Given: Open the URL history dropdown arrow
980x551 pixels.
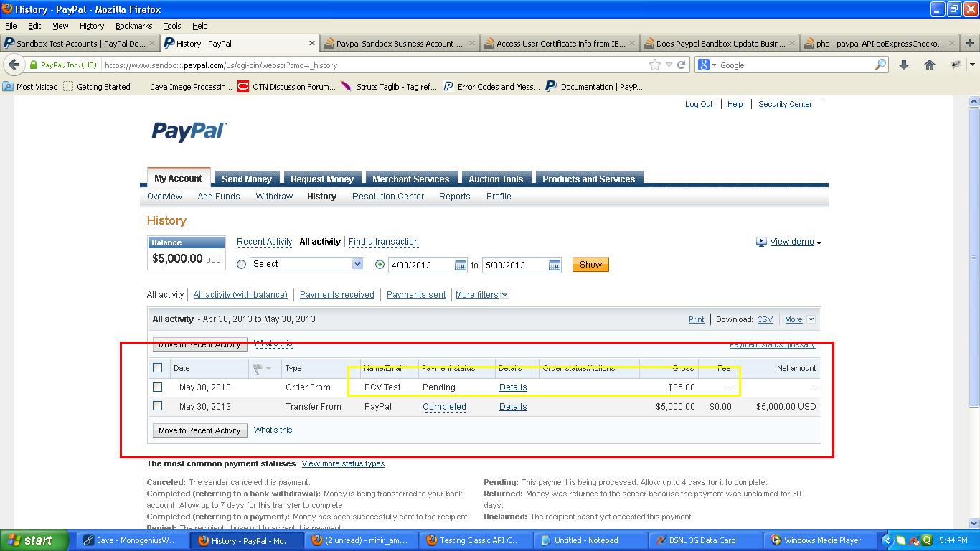Looking at the screenshot, I should tap(669, 65).
